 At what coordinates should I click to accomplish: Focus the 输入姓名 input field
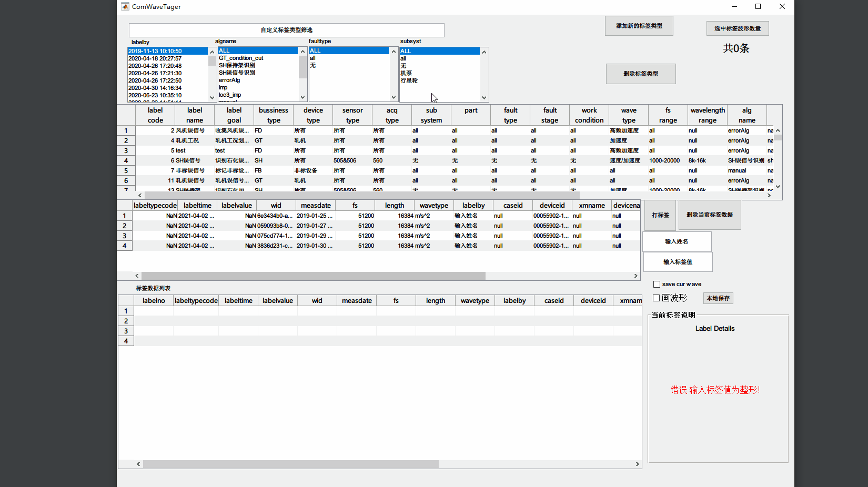677,241
